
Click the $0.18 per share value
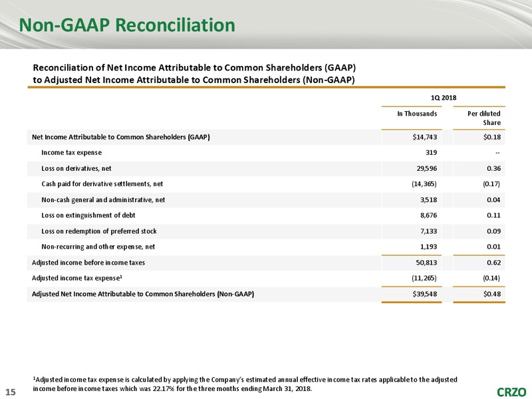pyautogui.click(x=492, y=137)
